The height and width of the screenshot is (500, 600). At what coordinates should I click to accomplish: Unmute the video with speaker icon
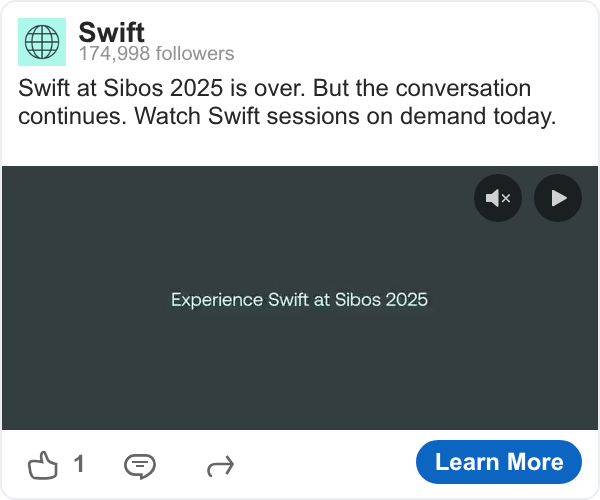coord(497,198)
